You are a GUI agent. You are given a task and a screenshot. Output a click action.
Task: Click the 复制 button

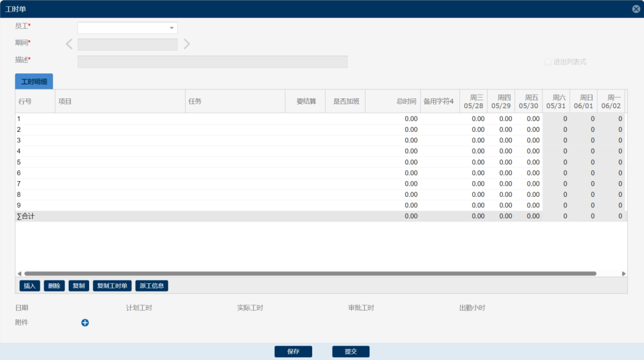click(x=79, y=286)
